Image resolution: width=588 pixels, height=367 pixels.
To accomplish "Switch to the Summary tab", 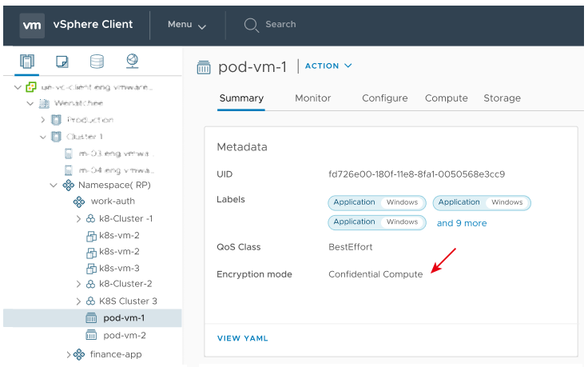I will pos(241,98).
